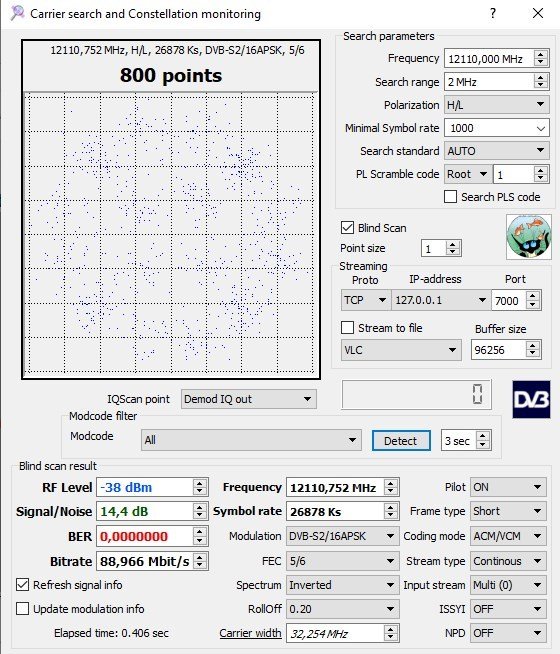Disable the Refresh signal info checkbox
Image resolution: width=560 pixels, height=654 pixels.
(23, 585)
